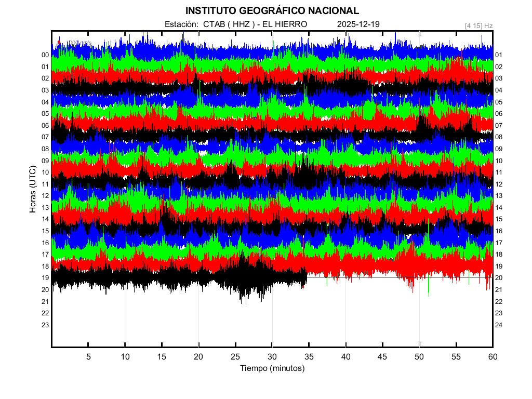Click the 5 minute tick label
Image resolution: width=532 pixels, height=399 pixels.
[88, 357]
